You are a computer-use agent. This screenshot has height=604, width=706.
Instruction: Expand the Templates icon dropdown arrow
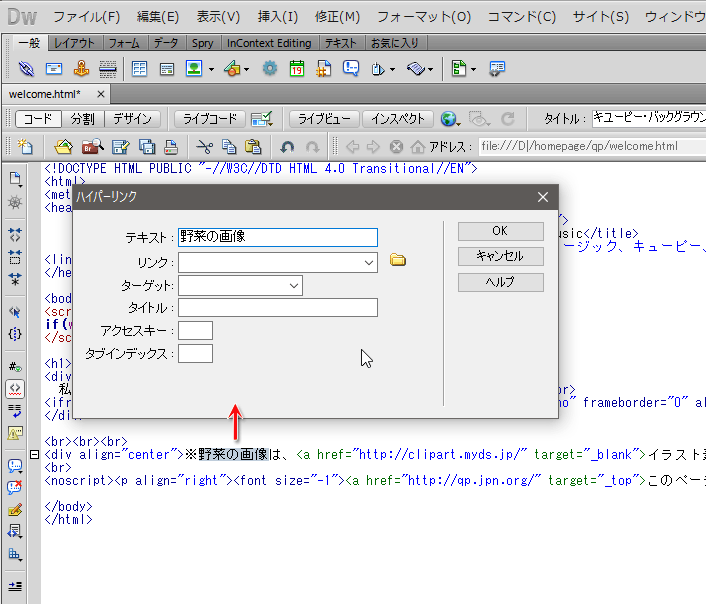tap(473, 69)
